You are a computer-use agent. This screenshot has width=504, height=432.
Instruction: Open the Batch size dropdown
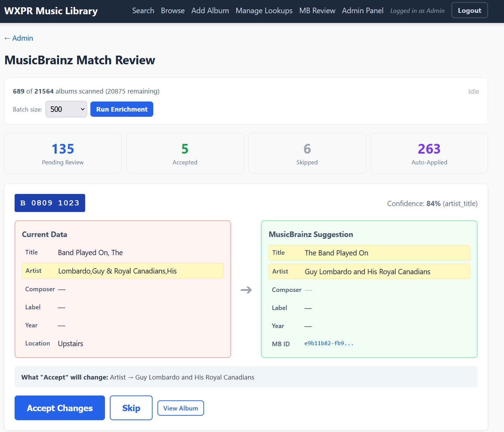pos(66,109)
